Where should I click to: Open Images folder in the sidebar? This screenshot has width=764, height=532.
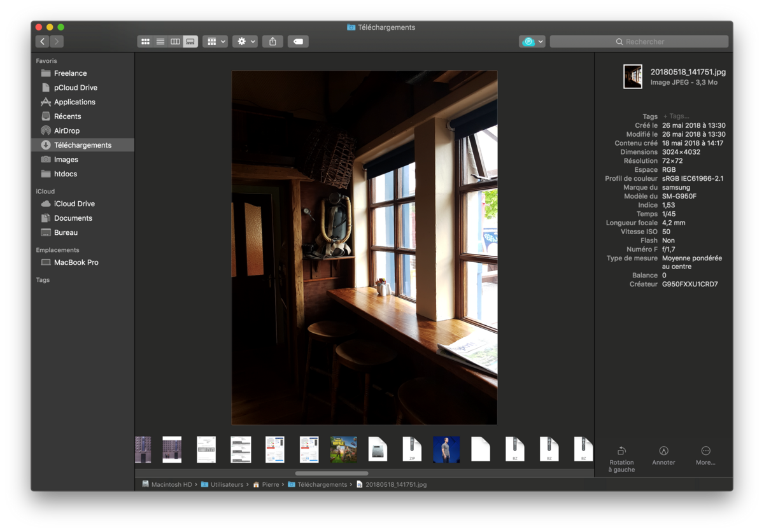83,160
